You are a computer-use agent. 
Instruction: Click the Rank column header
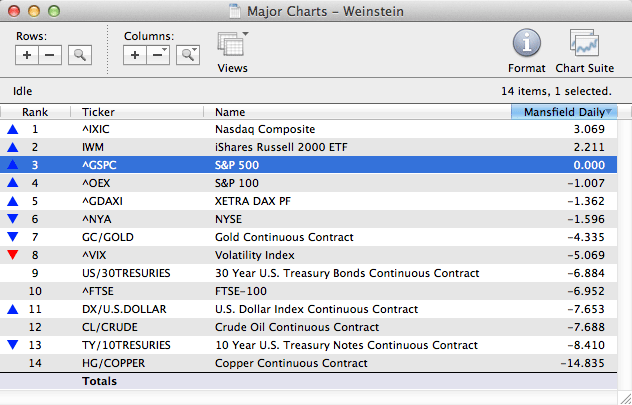[35, 112]
